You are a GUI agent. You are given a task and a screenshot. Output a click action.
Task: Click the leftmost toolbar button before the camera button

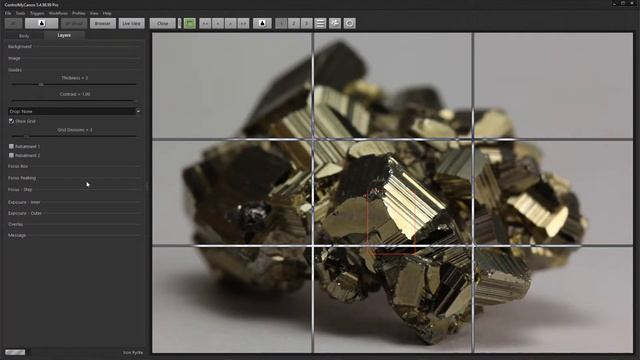[13, 23]
